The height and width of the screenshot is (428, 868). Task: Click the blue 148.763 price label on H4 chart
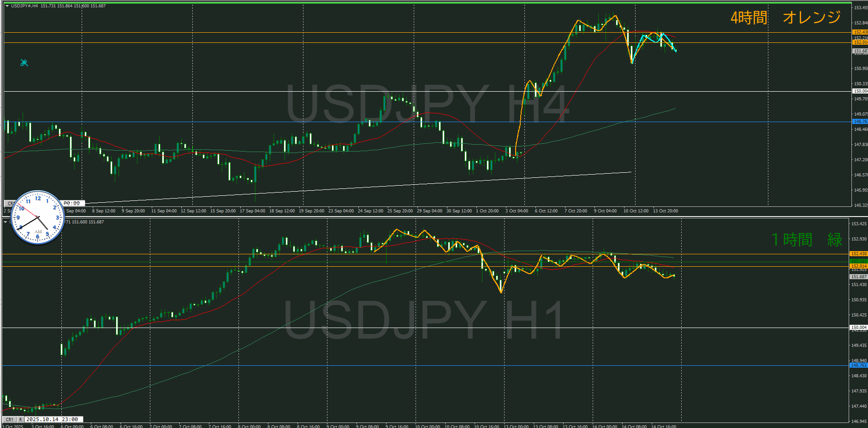click(x=860, y=122)
